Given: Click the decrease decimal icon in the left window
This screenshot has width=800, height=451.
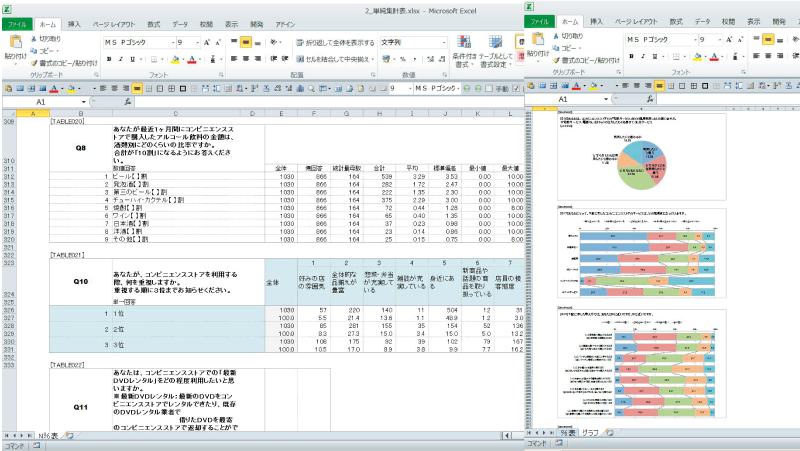Looking at the screenshot, I should coord(441,59).
